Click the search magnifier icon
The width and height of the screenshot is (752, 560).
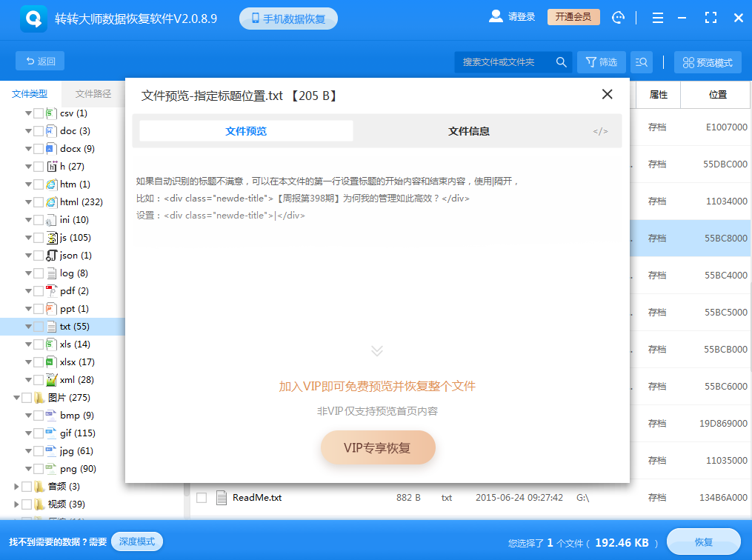(561, 61)
